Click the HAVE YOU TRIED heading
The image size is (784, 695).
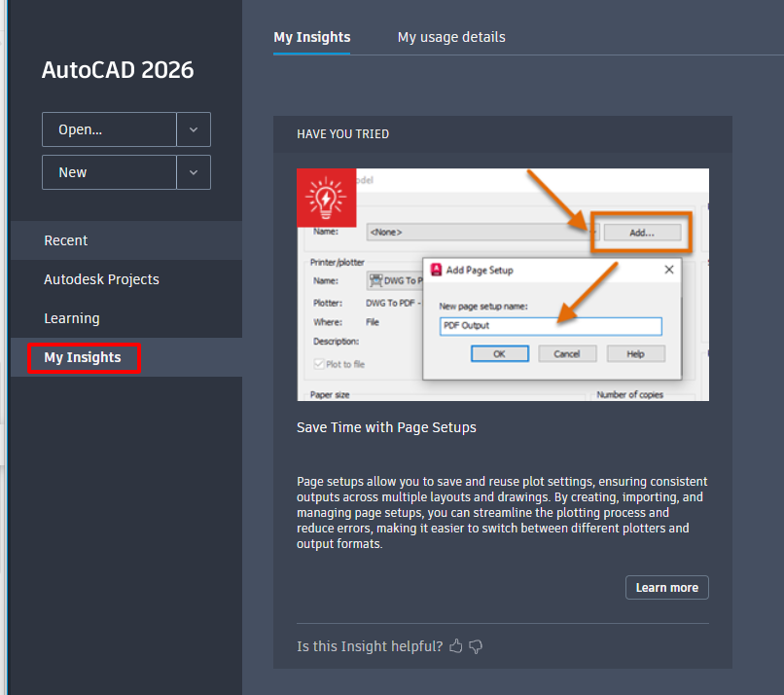coord(343,134)
